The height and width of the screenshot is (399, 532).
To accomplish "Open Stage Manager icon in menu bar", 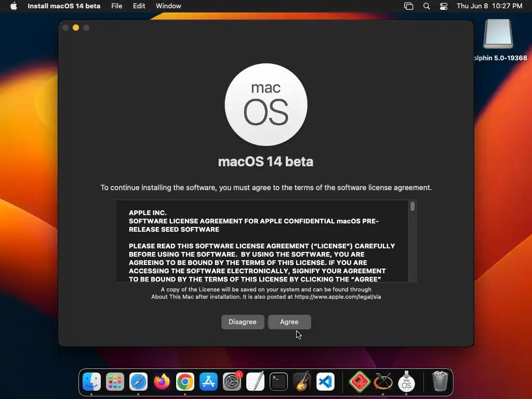I will click(408, 6).
